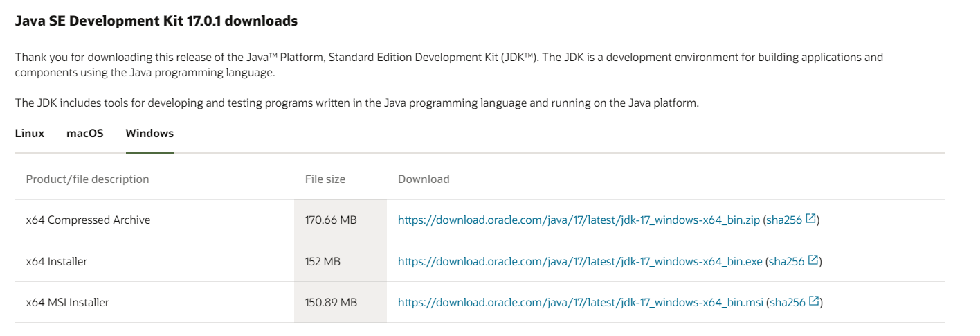Click the 'x64 MSI Installer' description cell
This screenshot has height=336, width=980.
(154, 302)
